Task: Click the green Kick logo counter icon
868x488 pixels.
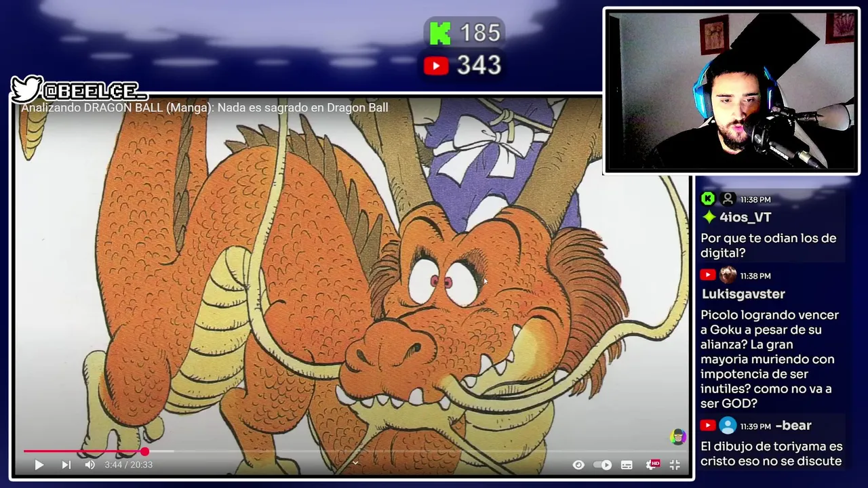Action: coord(440,33)
